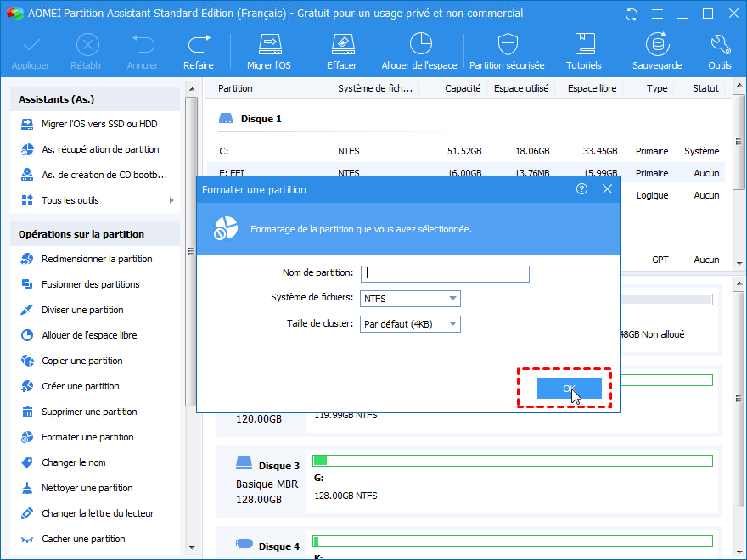
Task: Sort by Espace utilisé column header
Action: coord(521,88)
